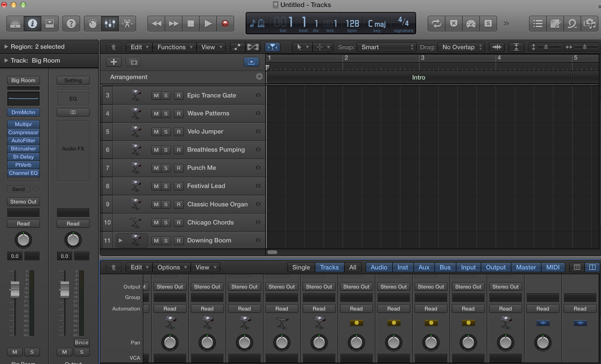601x364 pixels.
Task: Toggle the Cycle mode button
Action: 436,24
